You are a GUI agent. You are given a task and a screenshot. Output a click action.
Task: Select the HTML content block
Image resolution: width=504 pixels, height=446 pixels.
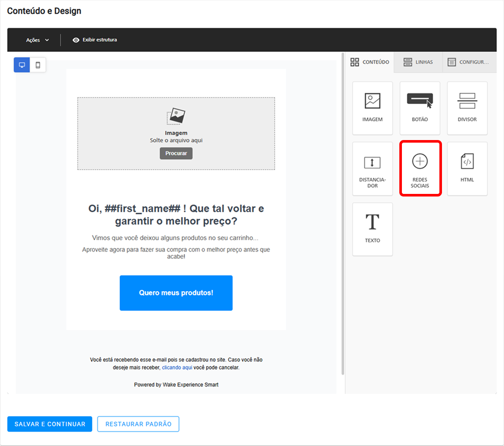(467, 168)
